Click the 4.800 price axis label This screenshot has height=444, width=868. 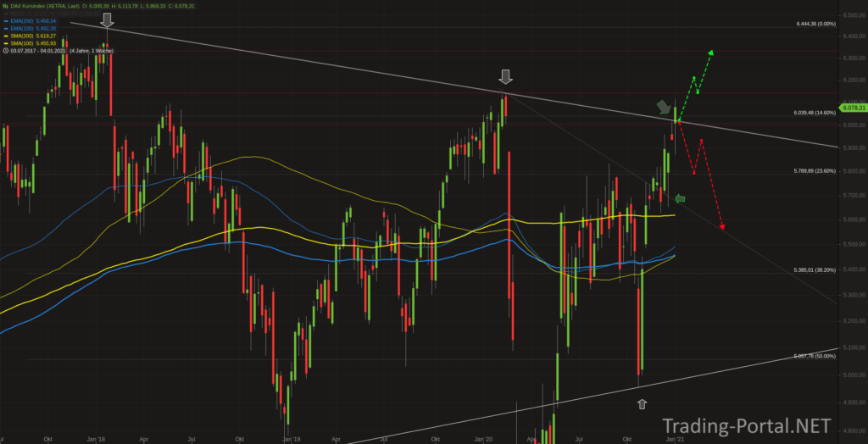855,430
